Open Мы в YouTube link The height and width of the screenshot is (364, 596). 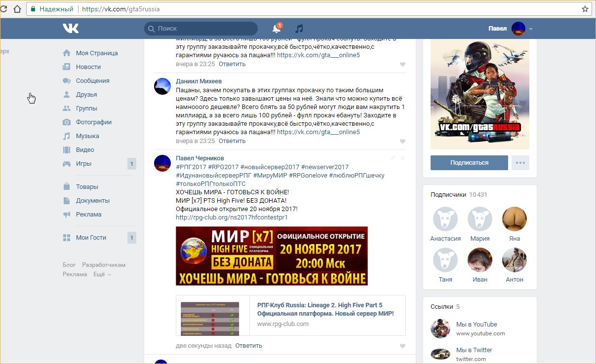pos(477,325)
